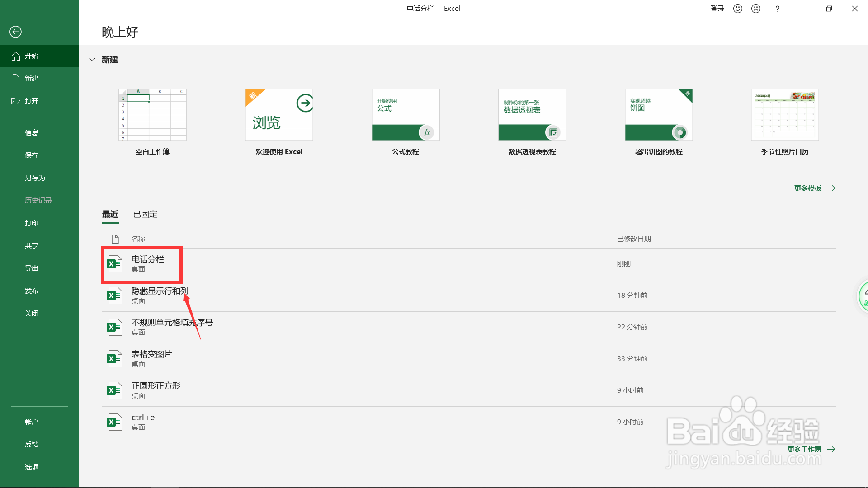Screen dimensions: 868x488
Task: Select 新建 in the sidebar
Action: point(39,79)
